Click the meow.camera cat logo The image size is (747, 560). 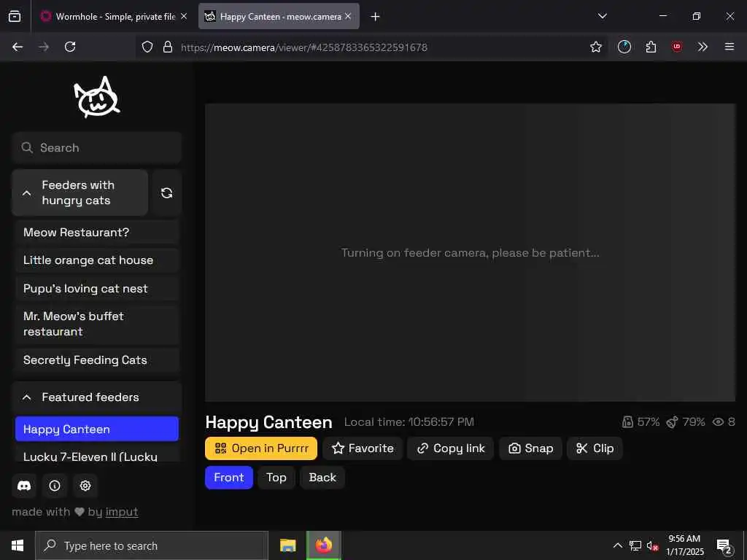coord(97,97)
